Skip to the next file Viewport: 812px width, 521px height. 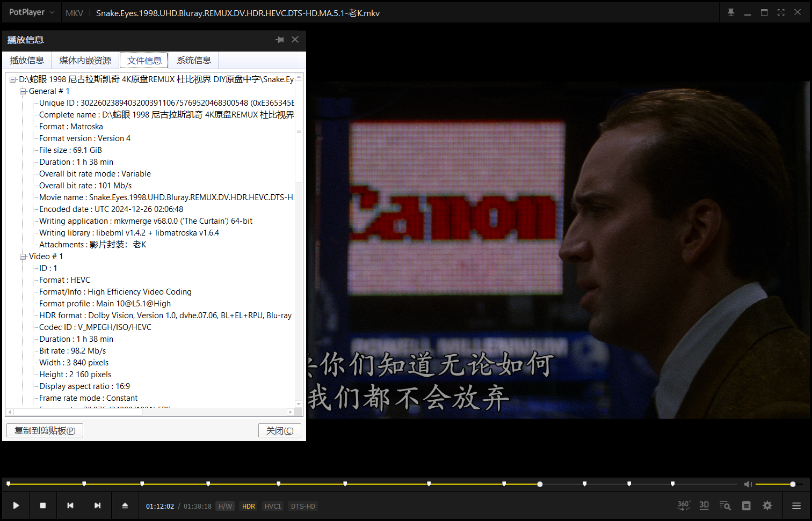tap(97, 505)
